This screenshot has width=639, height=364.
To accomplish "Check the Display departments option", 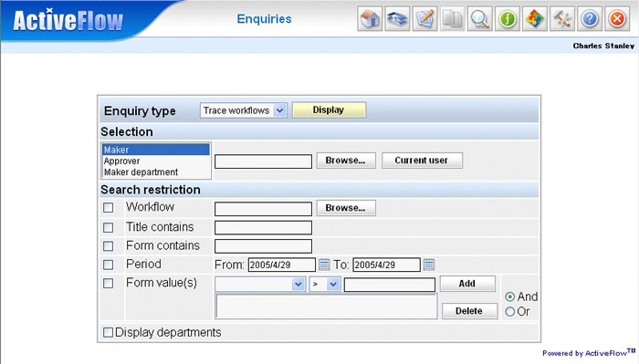I will coord(108,332).
